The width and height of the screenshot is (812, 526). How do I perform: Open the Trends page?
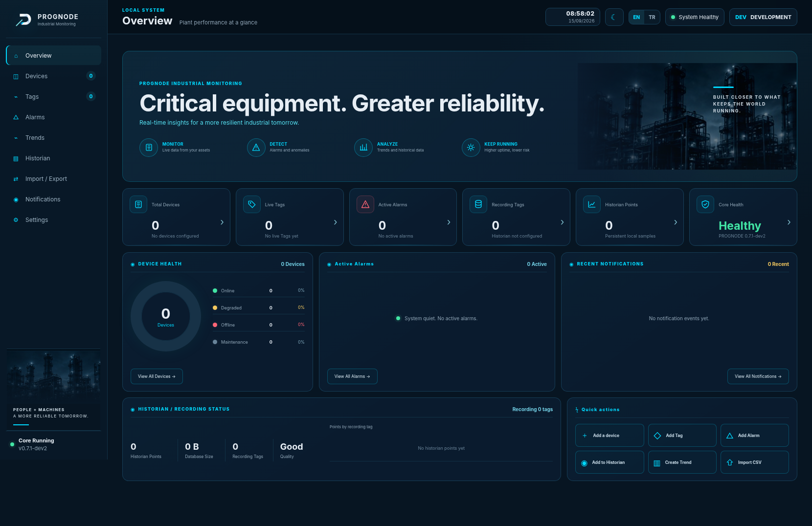54,137
